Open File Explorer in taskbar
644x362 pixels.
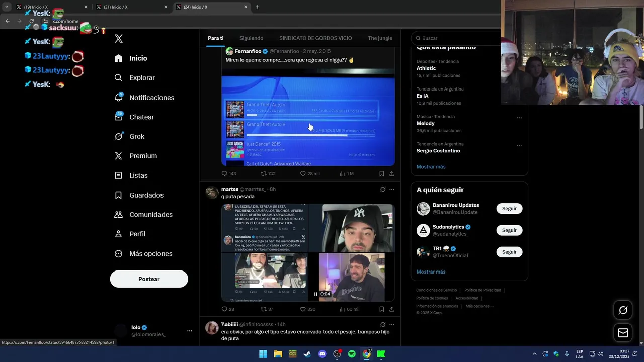278,354
